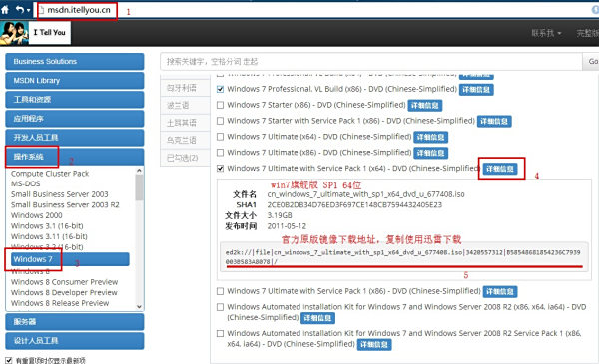Select Small Business Server 2003 R2

coord(65,204)
